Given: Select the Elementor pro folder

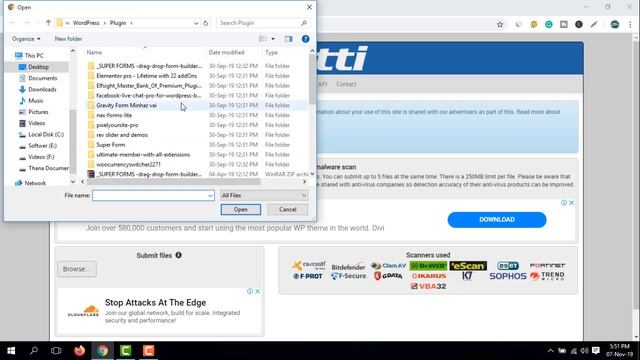Looking at the screenshot, I should pos(147,76).
